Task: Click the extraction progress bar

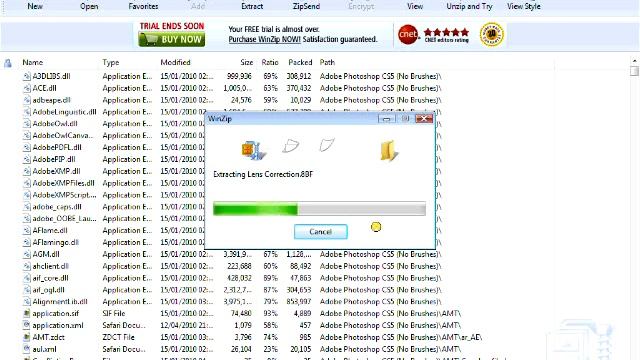Action: pos(319,209)
